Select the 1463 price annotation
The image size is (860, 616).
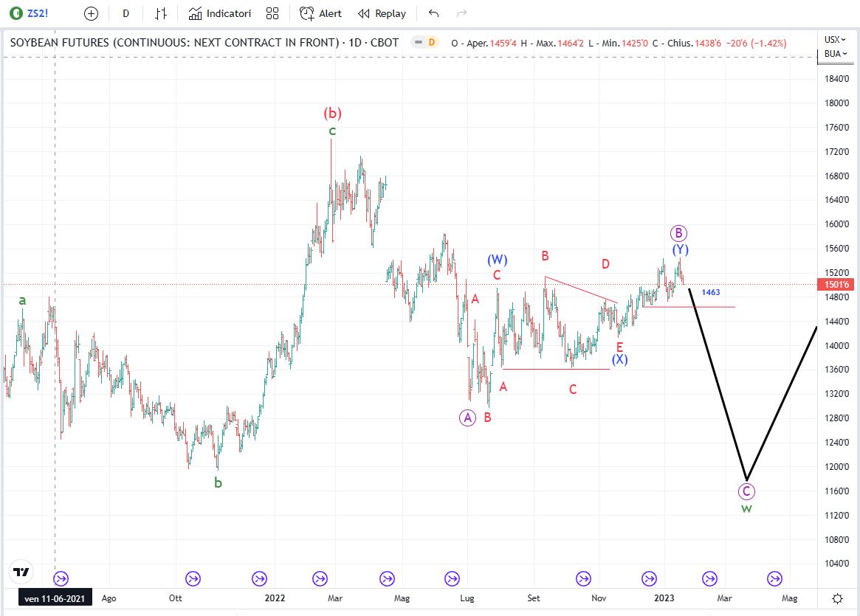click(x=711, y=292)
